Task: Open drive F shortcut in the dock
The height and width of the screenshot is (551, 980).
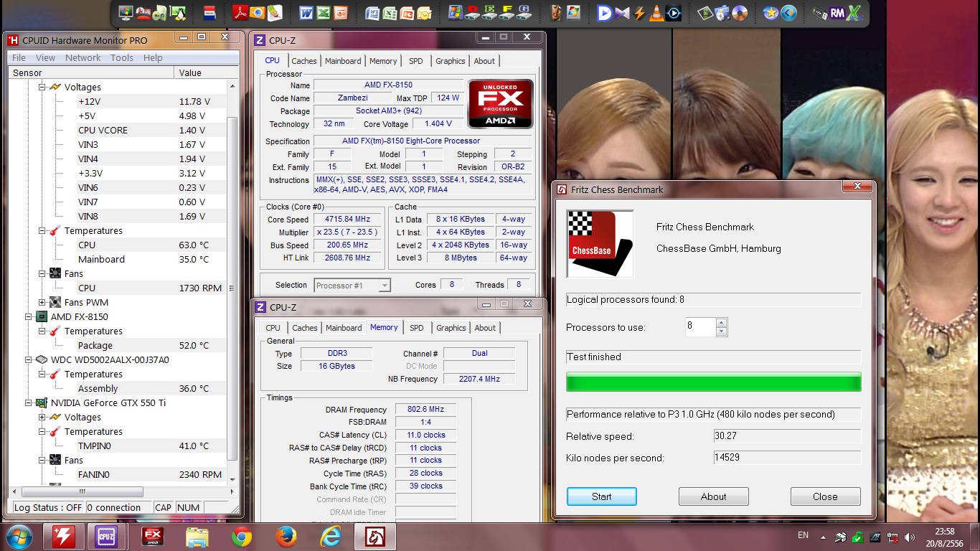Action: coord(507,12)
